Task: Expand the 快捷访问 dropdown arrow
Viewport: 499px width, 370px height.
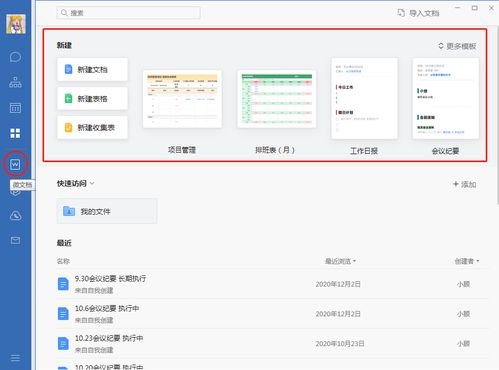Action: coord(92,183)
